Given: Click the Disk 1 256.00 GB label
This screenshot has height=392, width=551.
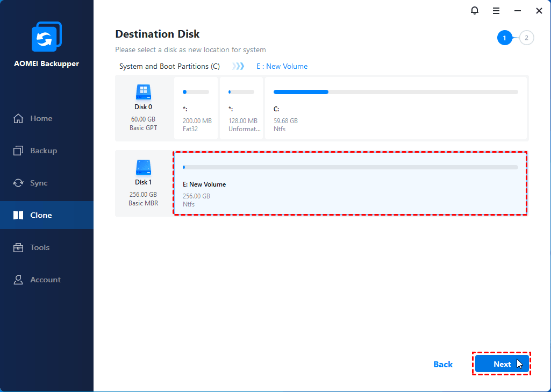Looking at the screenshot, I should tap(144, 195).
